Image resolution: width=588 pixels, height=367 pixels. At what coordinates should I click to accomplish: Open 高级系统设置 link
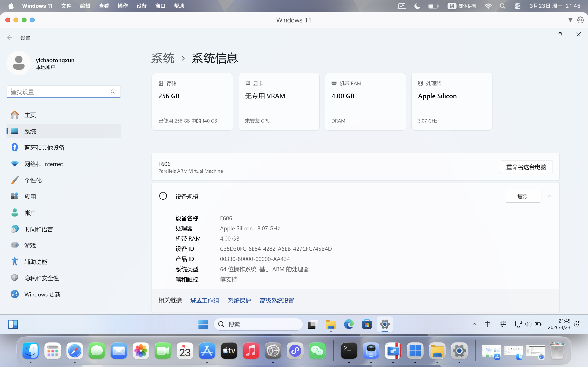pyautogui.click(x=276, y=300)
